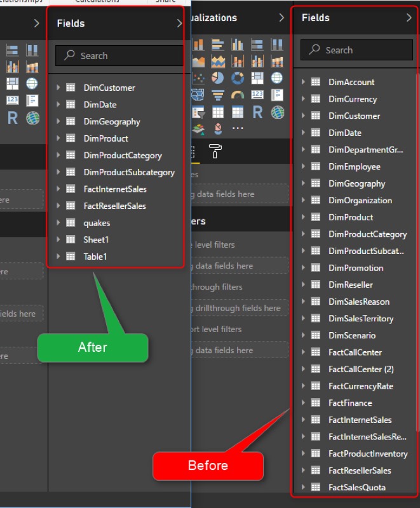The width and height of the screenshot is (420, 508).
Task: Click the Search box in After Fields pane
Action: point(119,56)
